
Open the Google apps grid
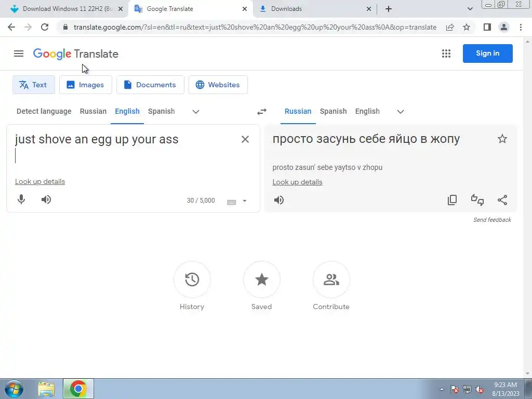click(x=446, y=54)
